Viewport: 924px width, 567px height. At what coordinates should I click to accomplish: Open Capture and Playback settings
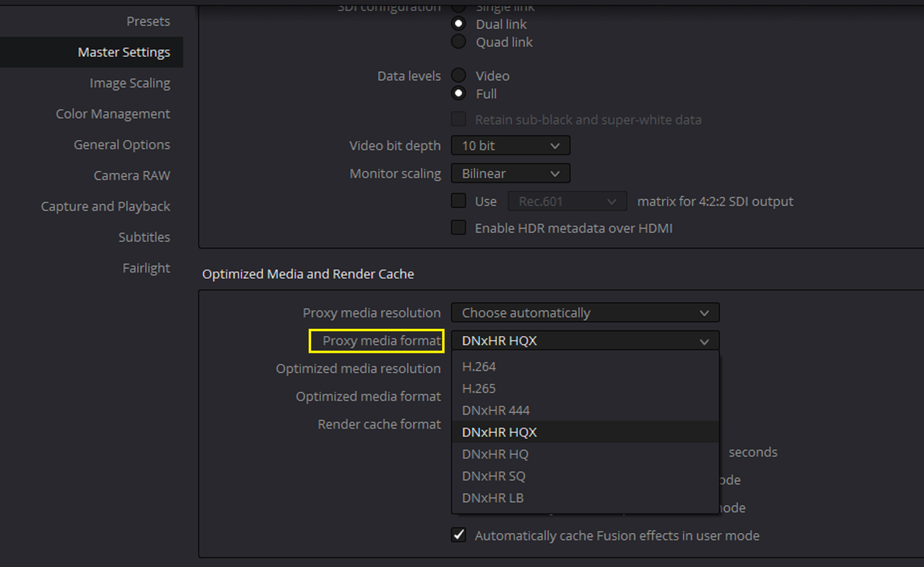click(x=105, y=206)
